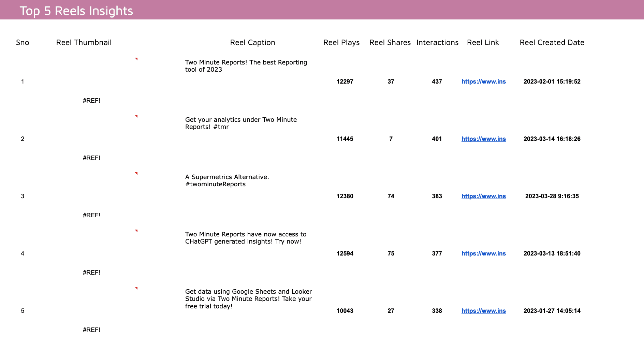Select serial number 1 cell
This screenshot has height=350, width=644.
tap(23, 82)
